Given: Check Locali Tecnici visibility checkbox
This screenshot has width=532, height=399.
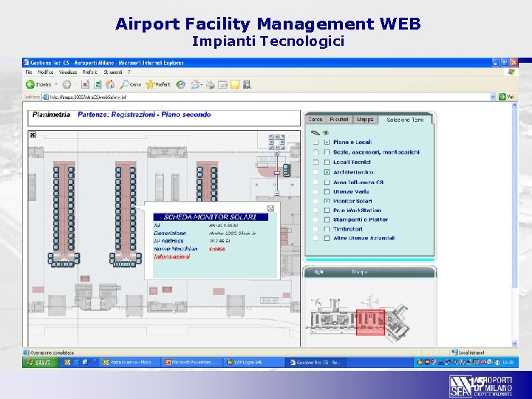Looking at the screenshot, I should click(x=327, y=162).
